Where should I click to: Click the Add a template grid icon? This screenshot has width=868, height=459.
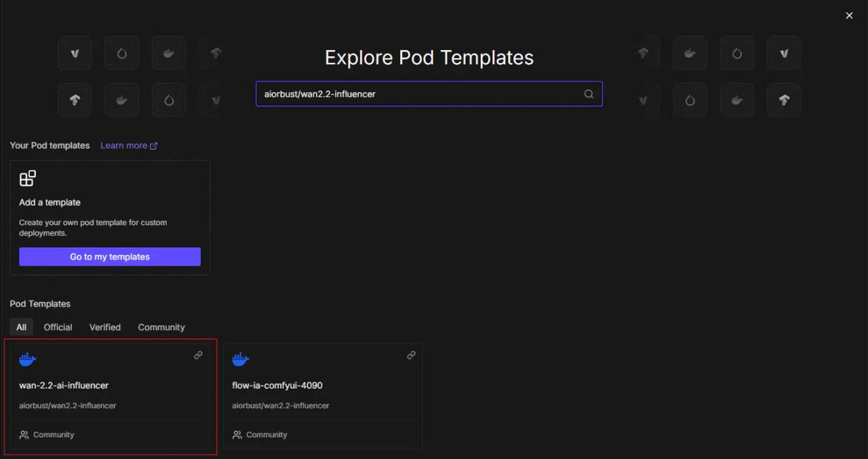click(28, 179)
